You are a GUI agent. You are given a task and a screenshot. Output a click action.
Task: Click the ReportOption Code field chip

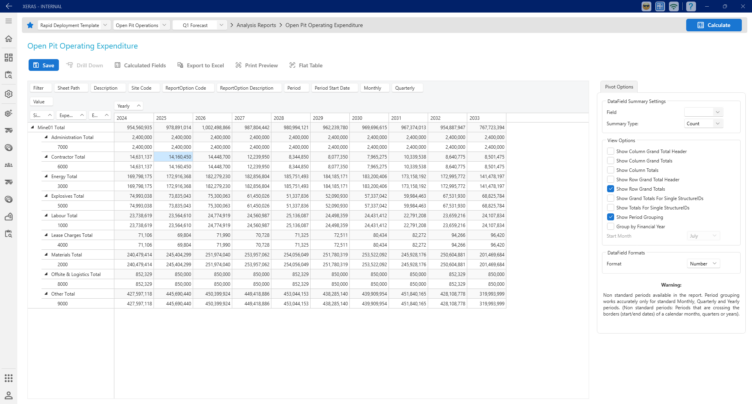[186, 88]
